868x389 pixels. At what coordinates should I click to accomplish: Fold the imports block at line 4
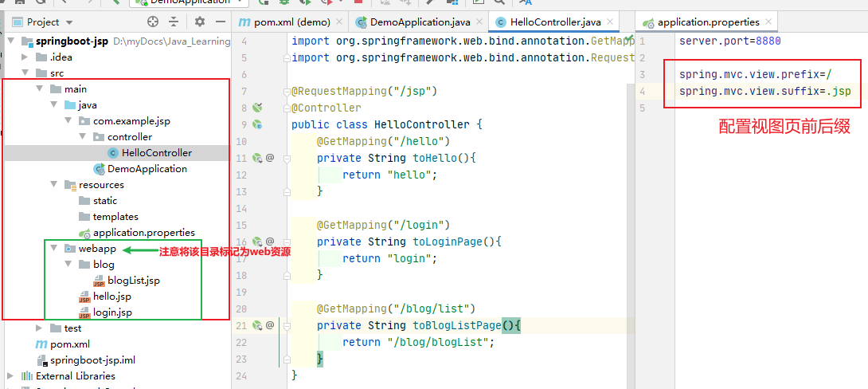coord(286,57)
